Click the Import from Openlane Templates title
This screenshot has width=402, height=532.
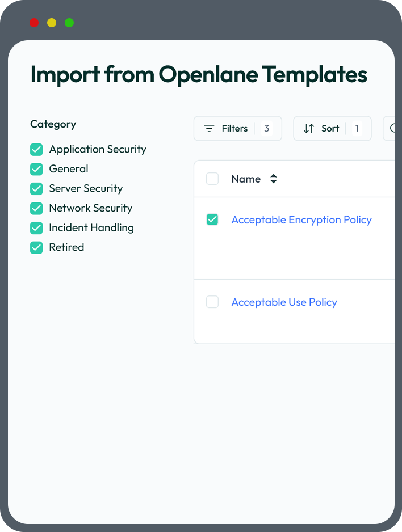tap(199, 75)
